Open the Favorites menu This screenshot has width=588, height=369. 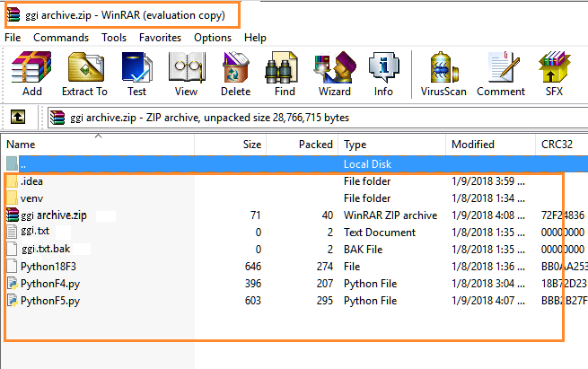(160, 38)
